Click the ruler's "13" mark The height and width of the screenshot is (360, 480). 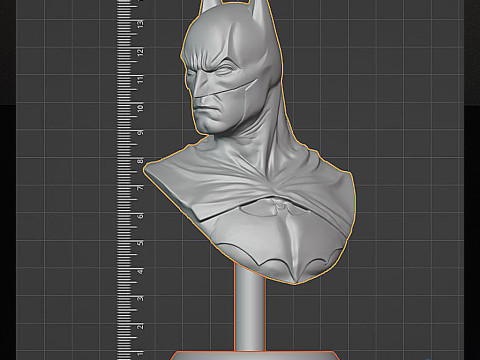click(x=140, y=24)
